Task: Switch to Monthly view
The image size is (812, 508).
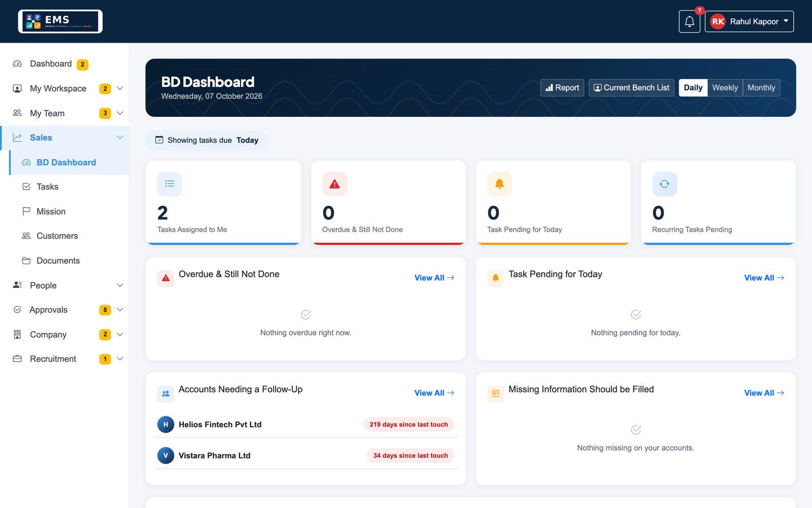Action: pos(761,87)
